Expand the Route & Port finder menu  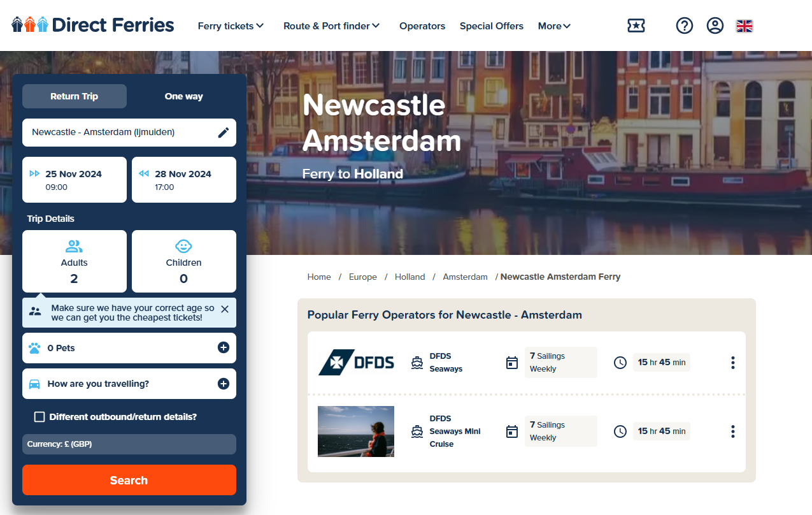[x=331, y=26]
